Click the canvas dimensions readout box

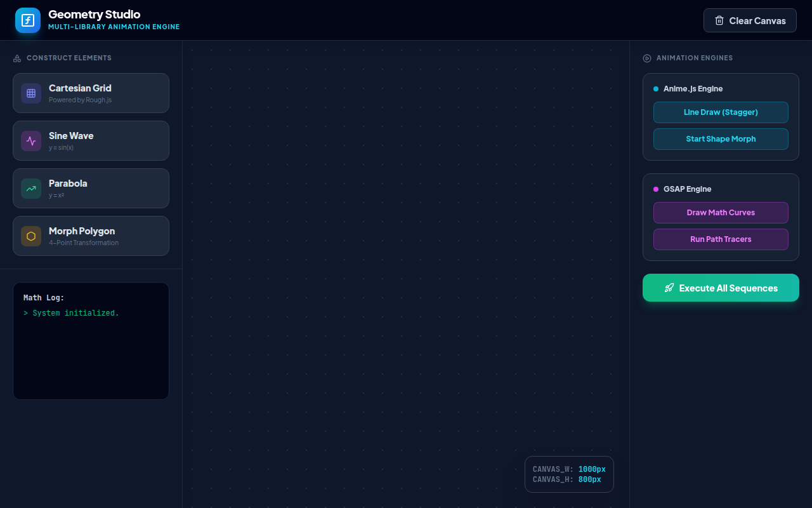click(x=569, y=474)
